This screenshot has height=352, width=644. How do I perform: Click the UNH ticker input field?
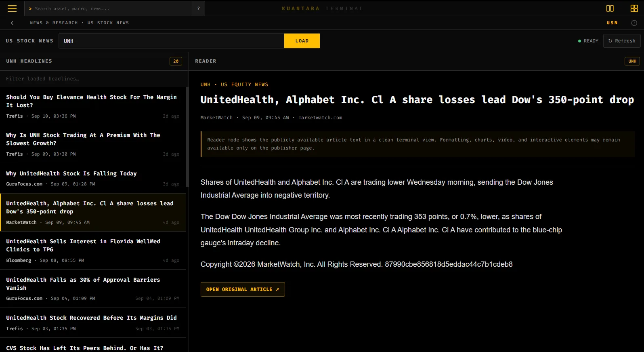click(172, 41)
